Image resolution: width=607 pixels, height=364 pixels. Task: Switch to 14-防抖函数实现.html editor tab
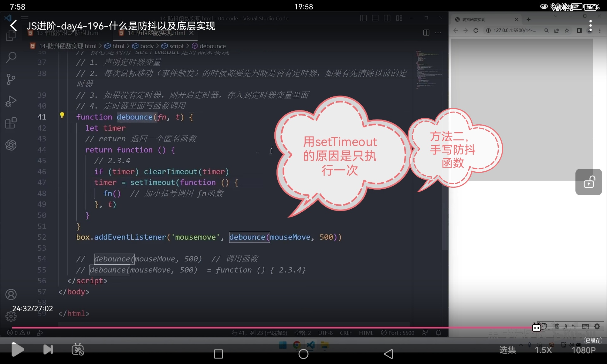pos(156,33)
